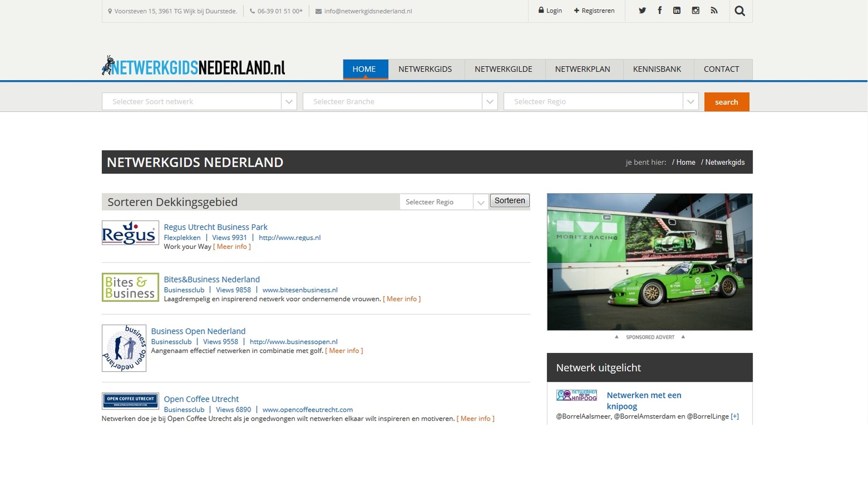Click the Registreren link
Screen dimensions: 868x481
[594, 11]
